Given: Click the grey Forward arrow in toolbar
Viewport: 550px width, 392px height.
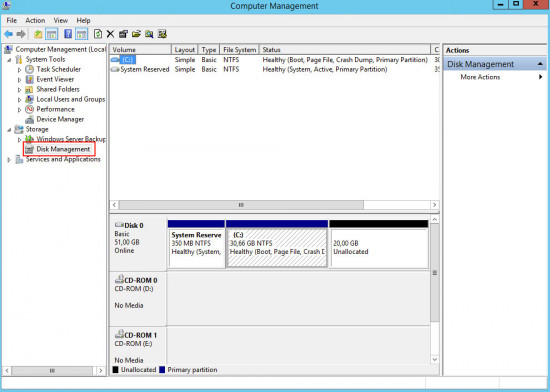Looking at the screenshot, I should [x=21, y=34].
